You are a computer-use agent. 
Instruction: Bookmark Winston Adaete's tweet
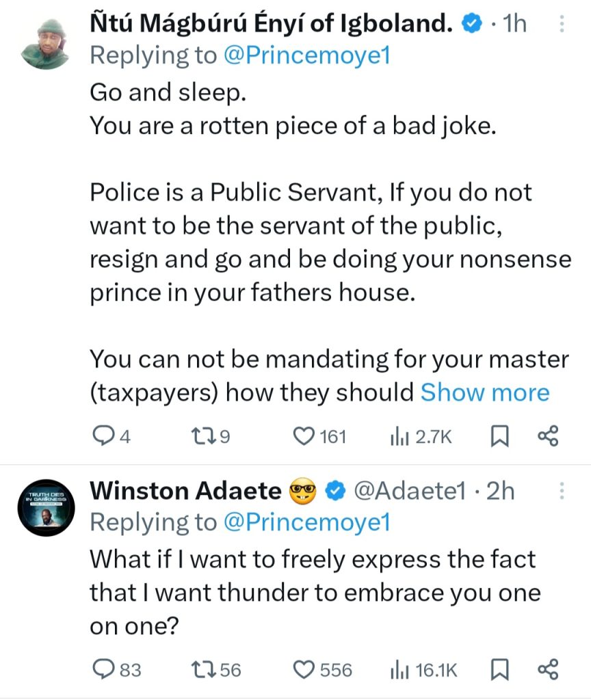[501, 669]
